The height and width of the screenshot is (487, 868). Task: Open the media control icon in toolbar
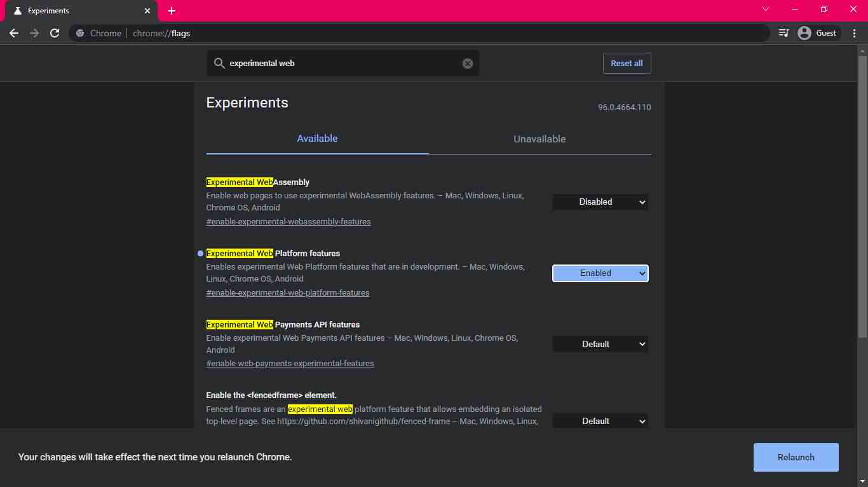click(783, 33)
